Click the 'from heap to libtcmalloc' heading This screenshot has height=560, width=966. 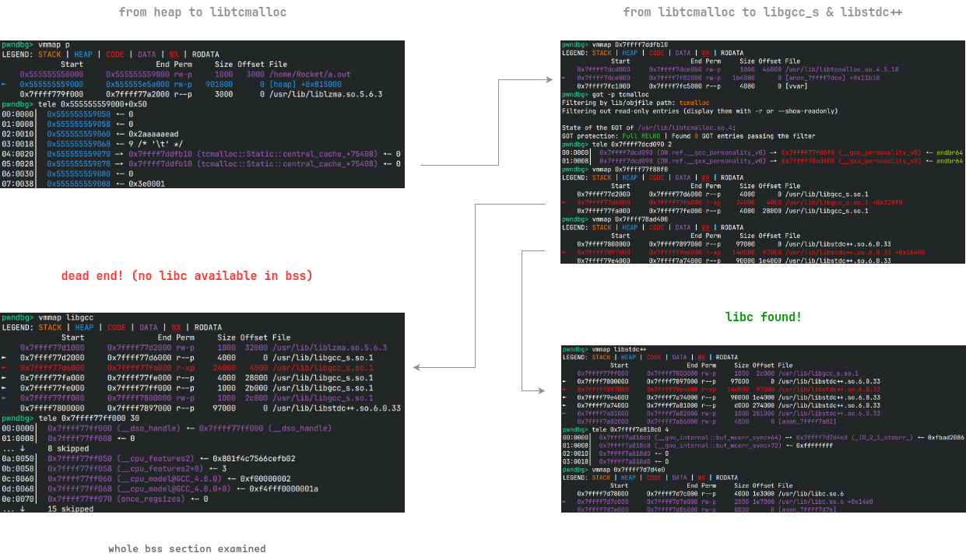[x=202, y=12]
